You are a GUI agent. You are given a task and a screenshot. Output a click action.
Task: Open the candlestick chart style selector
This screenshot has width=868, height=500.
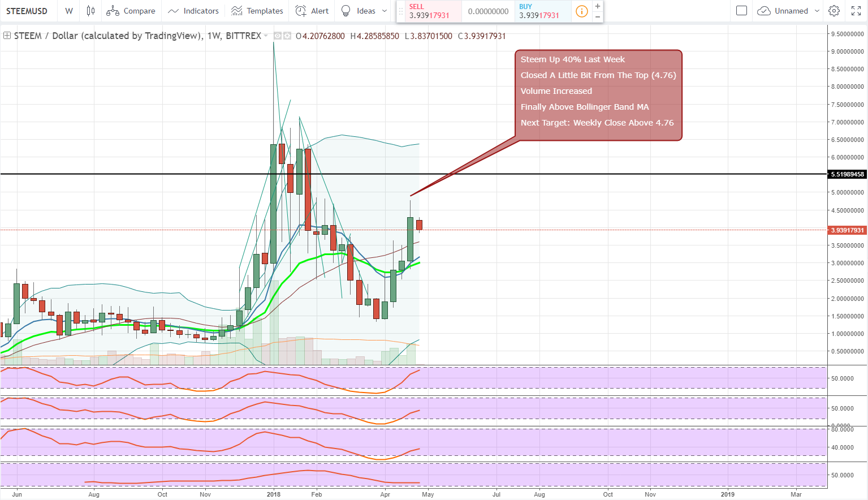click(90, 11)
